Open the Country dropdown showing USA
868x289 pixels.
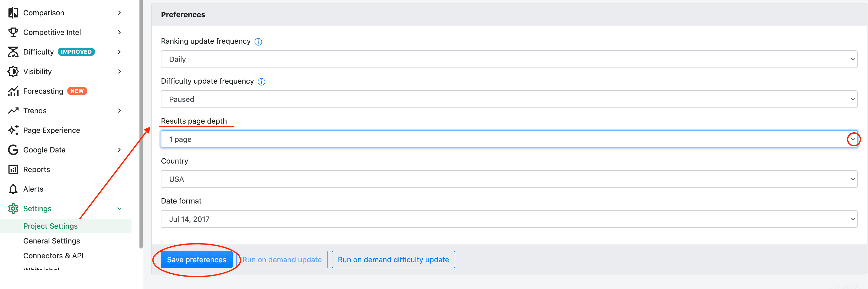tap(509, 179)
